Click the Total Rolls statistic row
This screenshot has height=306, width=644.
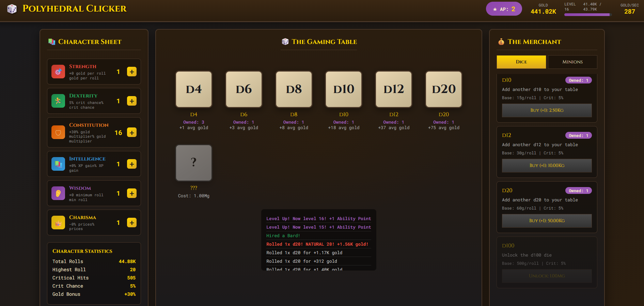(94, 261)
